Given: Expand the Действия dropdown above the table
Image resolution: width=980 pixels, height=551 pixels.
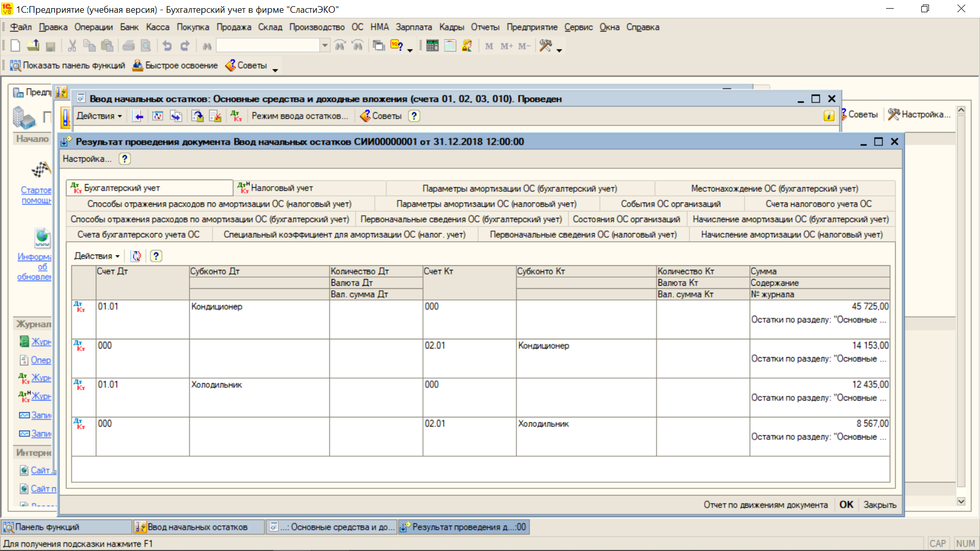Looking at the screenshot, I should tap(97, 256).
